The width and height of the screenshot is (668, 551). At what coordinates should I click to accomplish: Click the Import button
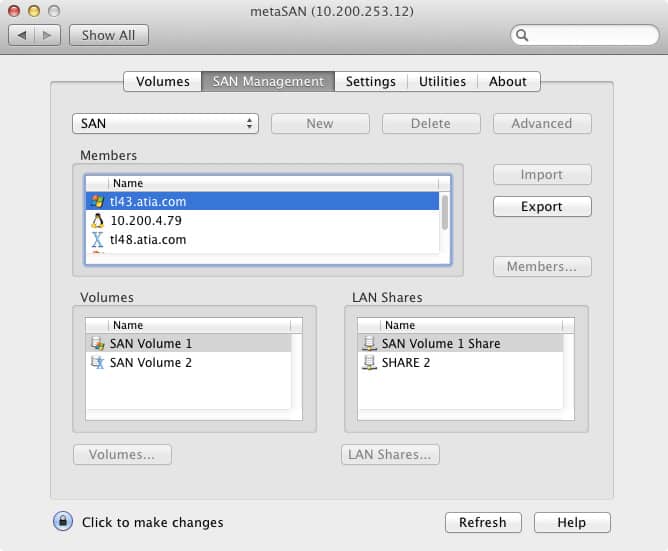point(542,175)
